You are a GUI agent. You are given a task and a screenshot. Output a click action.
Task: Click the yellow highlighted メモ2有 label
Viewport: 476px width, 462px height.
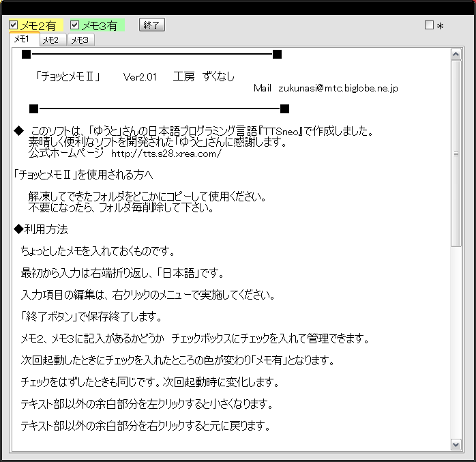[x=38, y=25]
